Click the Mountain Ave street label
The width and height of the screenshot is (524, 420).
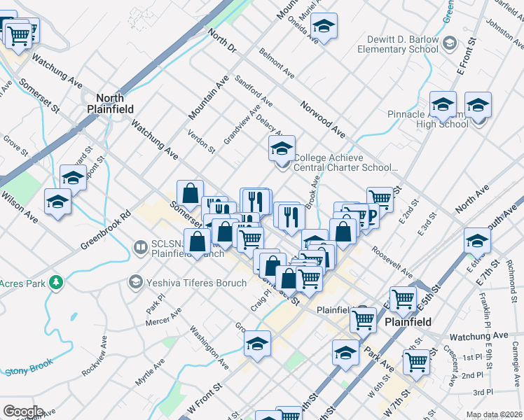pyautogui.click(x=209, y=97)
